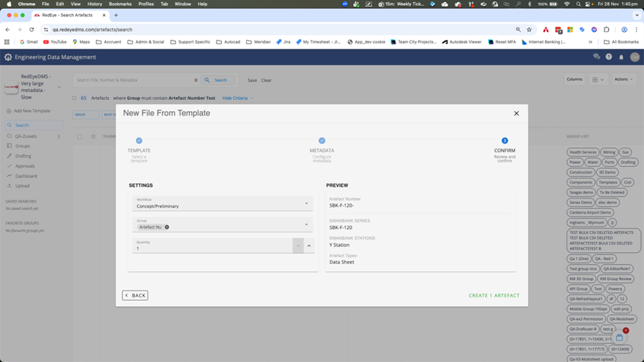Open the Chrome extensions puzzle icon
Viewport: 644px width, 362px height.
click(x=607, y=29)
